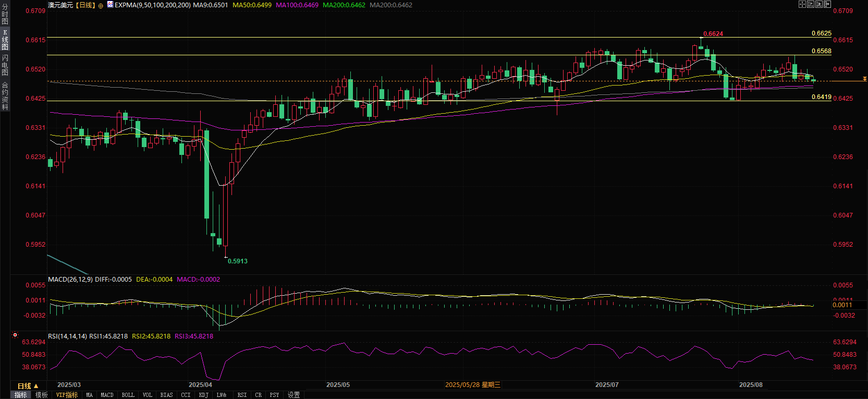Choose the KDJ indicator button
Image resolution: width=868 pixels, height=399 pixels.
pos(204,395)
